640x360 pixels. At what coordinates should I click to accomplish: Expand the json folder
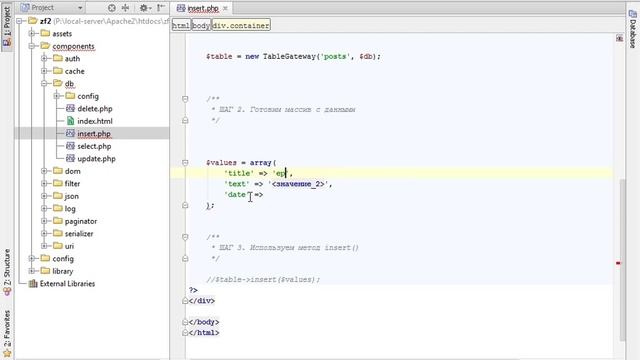point(44,196)
